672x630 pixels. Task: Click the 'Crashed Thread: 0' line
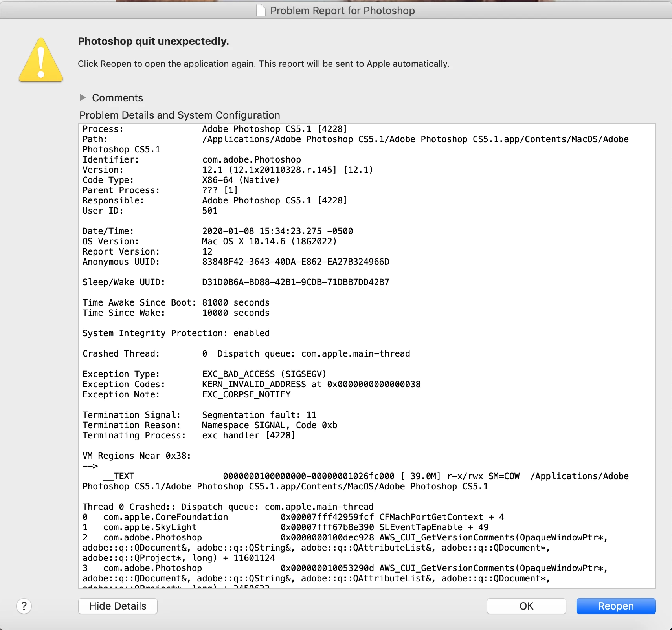[246, 354]
